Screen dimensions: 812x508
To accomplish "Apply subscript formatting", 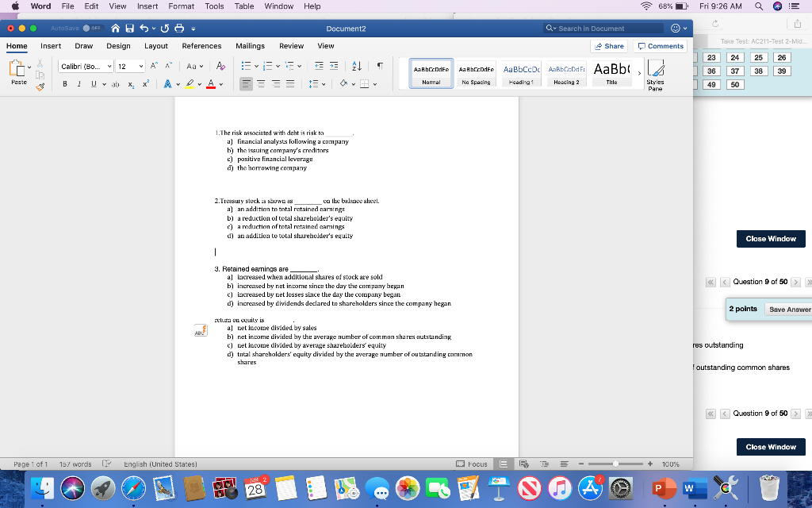I will [130, 83].
